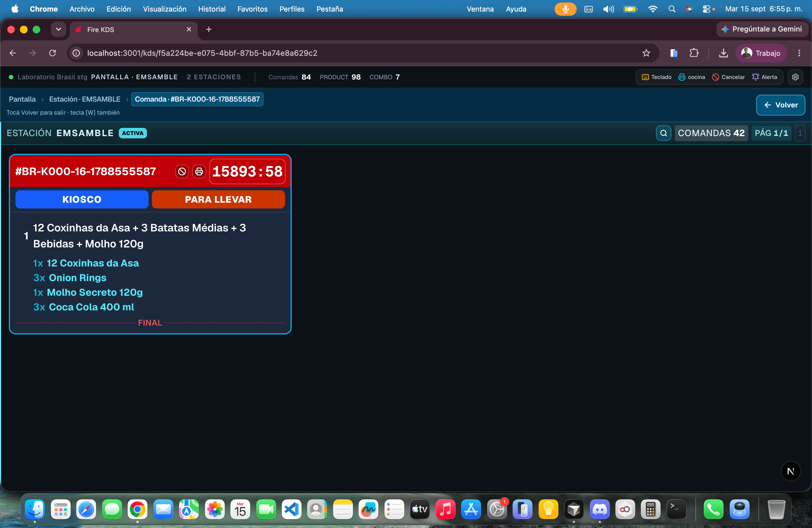Open Chrome downloads icon
The image size is (812, 528).
[723, 53]
